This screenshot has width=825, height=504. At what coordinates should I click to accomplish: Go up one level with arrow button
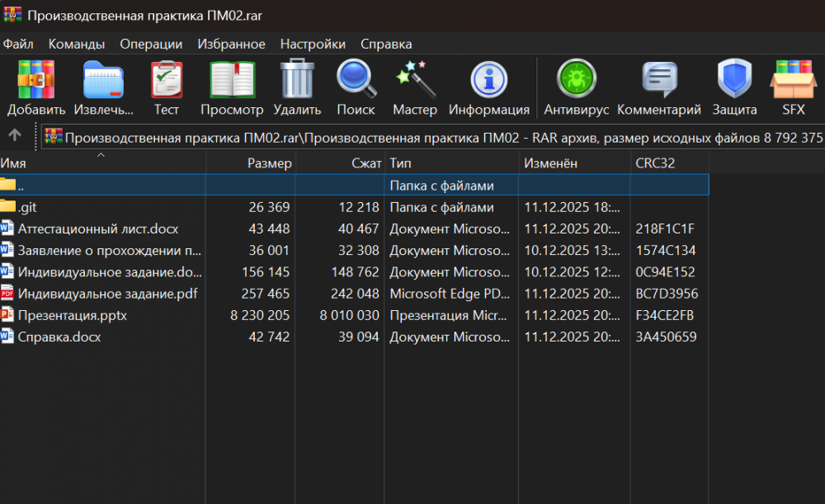[x=14, y=135]
